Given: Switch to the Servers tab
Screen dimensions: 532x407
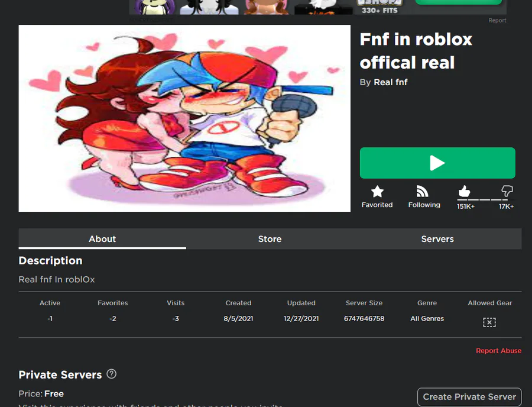Looking at the screenshot, I should [437, 239].
